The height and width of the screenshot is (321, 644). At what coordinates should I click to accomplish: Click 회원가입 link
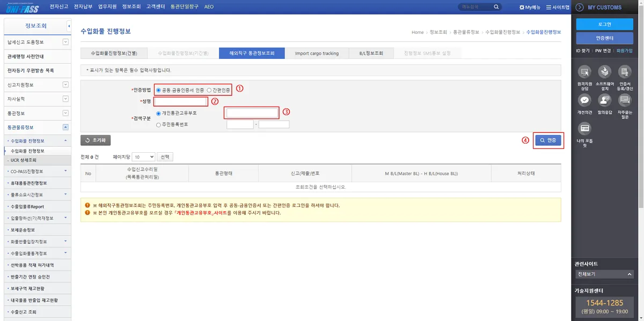tap(624, 50)
